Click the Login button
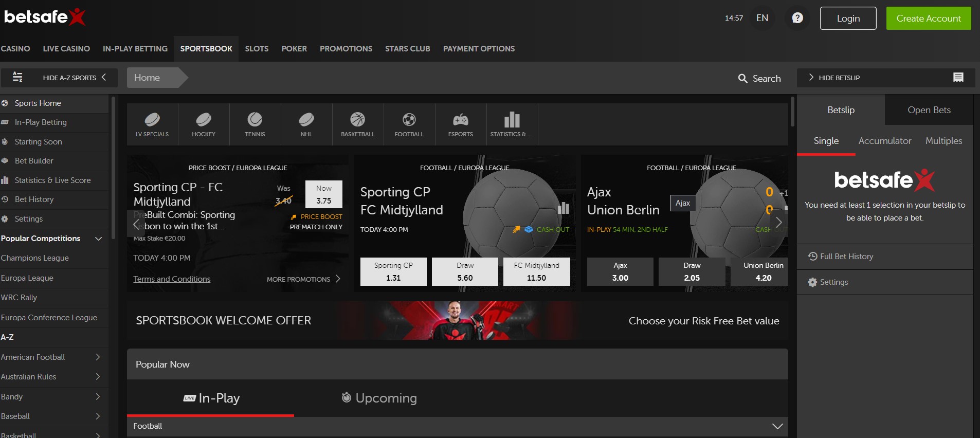Viewport: 980px width, 438px height. [x=848, y=18]
